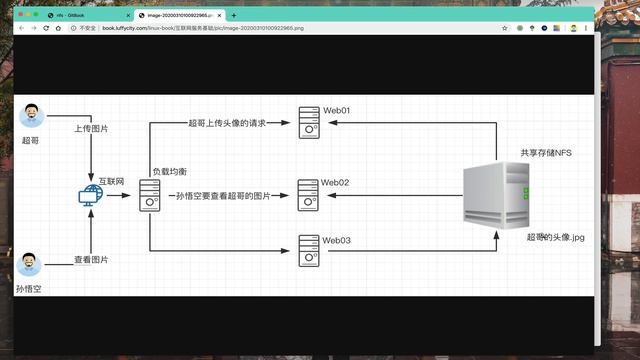The image size is (640, 360).
Task: Click the 互联网 label
Action: pos(111,181)
